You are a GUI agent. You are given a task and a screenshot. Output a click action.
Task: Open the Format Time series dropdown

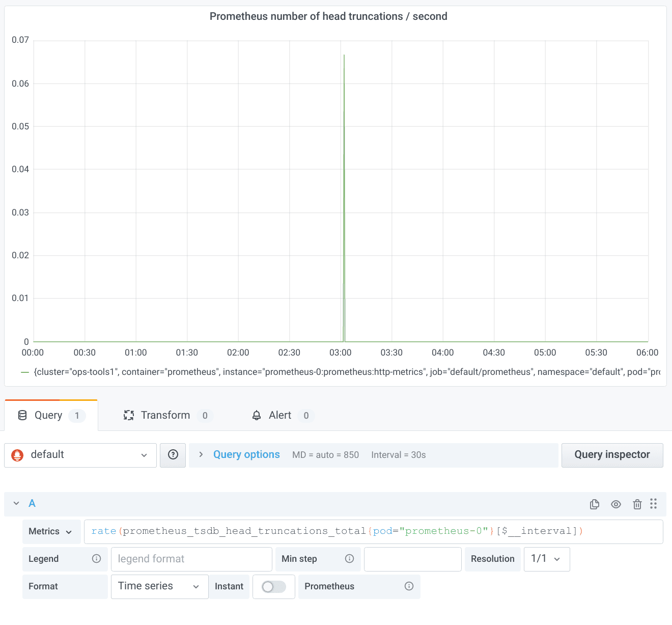click(x=159, y=586)
